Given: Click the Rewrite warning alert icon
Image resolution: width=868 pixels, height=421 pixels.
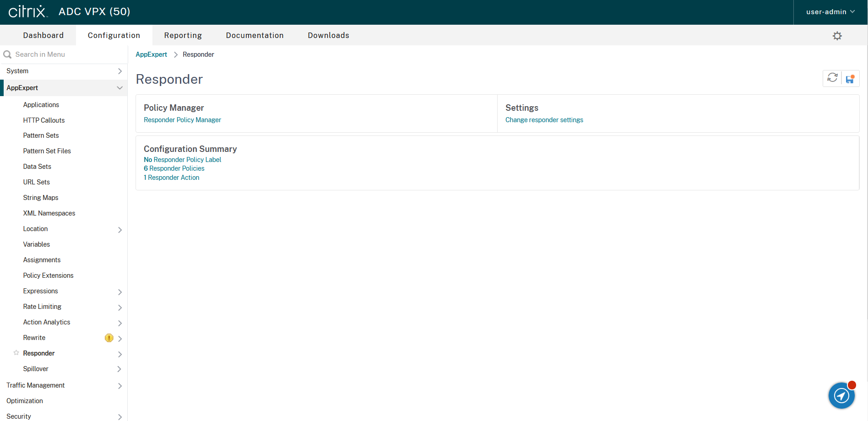Looking at the screenshot, I should coord(109,338).
